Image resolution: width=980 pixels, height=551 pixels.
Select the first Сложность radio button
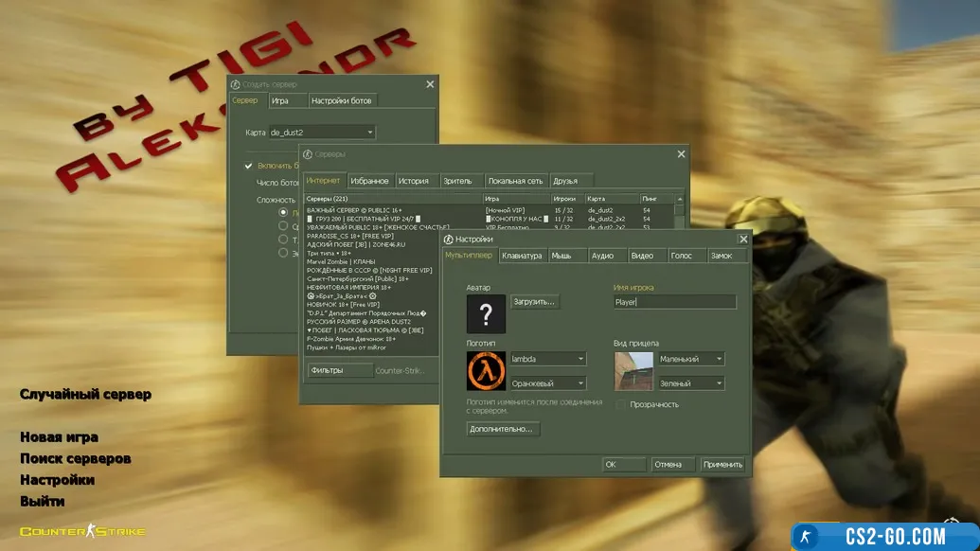pyautogui.click(x=283, y=213)
